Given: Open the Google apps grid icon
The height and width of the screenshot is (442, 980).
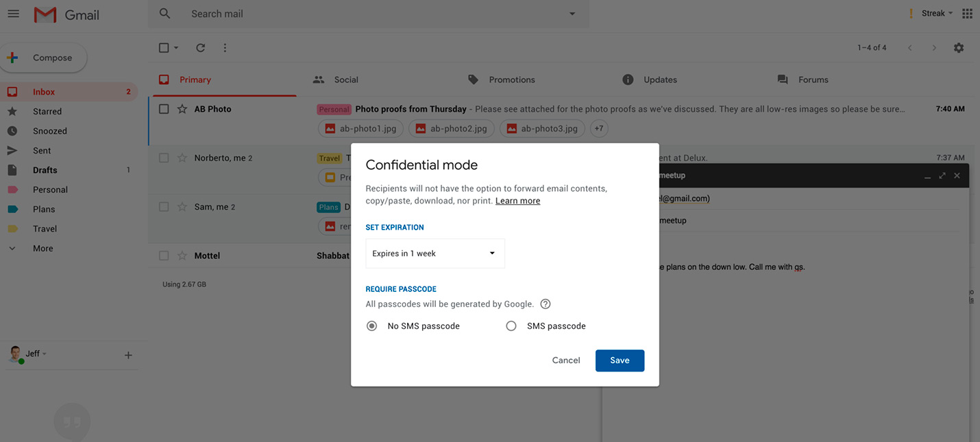Looking at the screenshot, I should point(967,13).
